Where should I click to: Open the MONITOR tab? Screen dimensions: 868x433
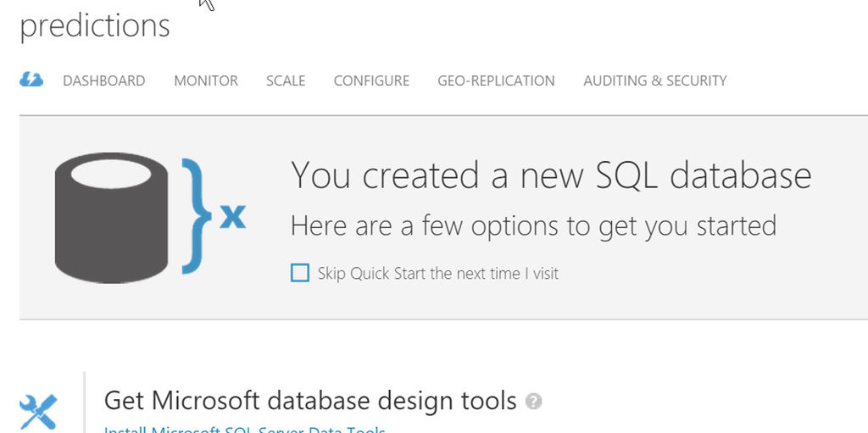(206, 80)
